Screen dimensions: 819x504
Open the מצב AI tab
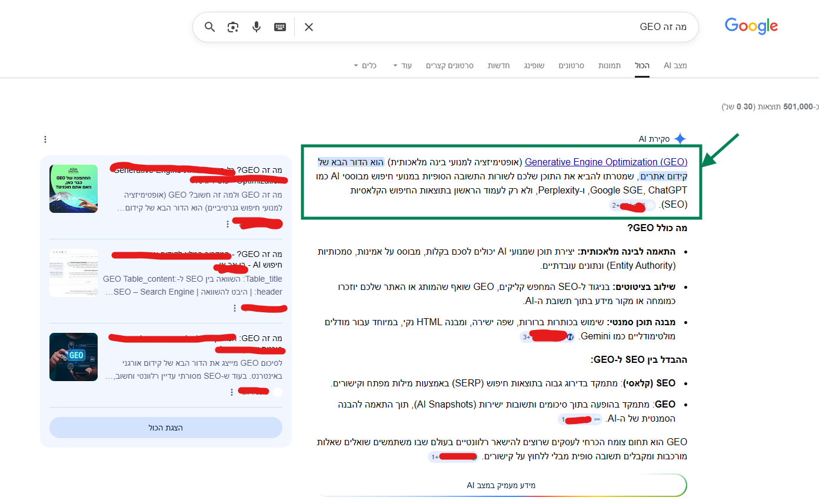coord(675,65)
